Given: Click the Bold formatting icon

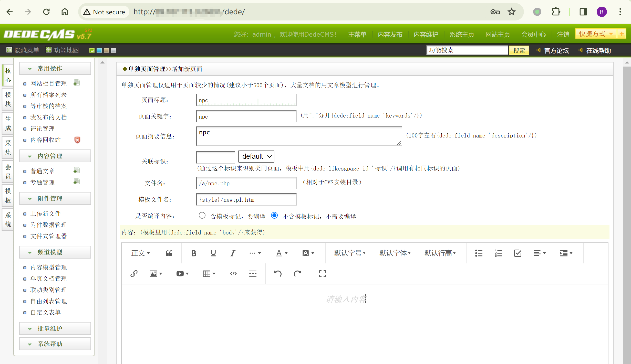Looking at the screenshot, I should point(194,253).
